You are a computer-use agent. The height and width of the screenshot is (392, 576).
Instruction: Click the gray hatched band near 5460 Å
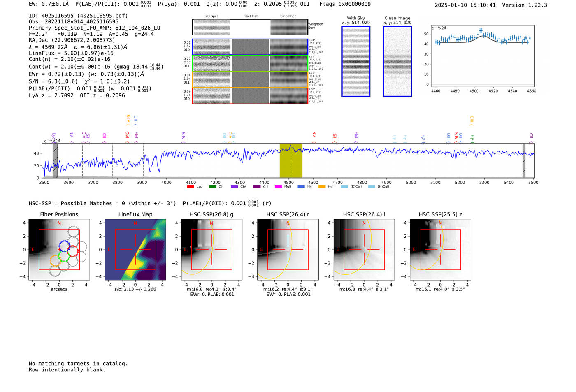pos(524,160)
